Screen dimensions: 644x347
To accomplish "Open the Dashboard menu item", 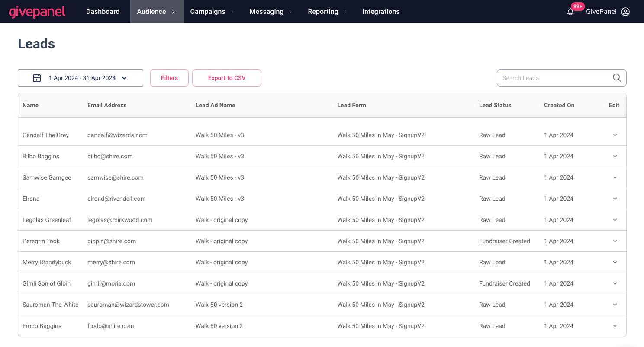I will pos(103,12).
